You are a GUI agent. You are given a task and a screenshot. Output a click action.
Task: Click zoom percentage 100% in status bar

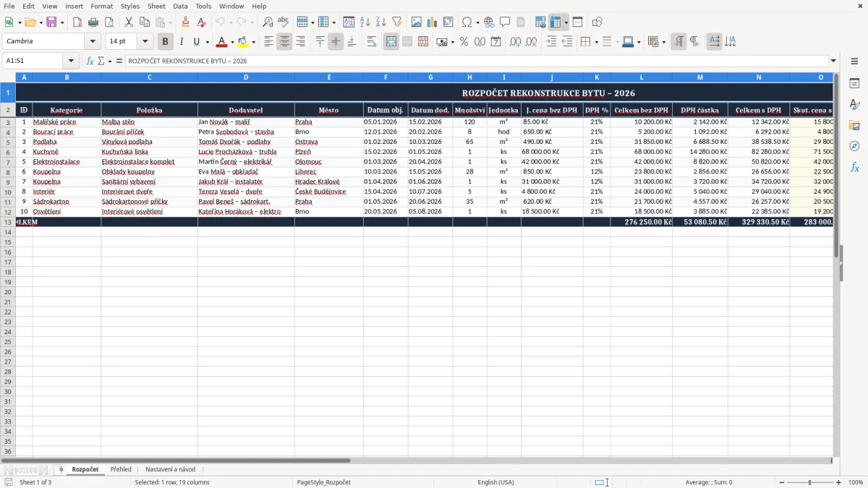click(x=856, y=482)
